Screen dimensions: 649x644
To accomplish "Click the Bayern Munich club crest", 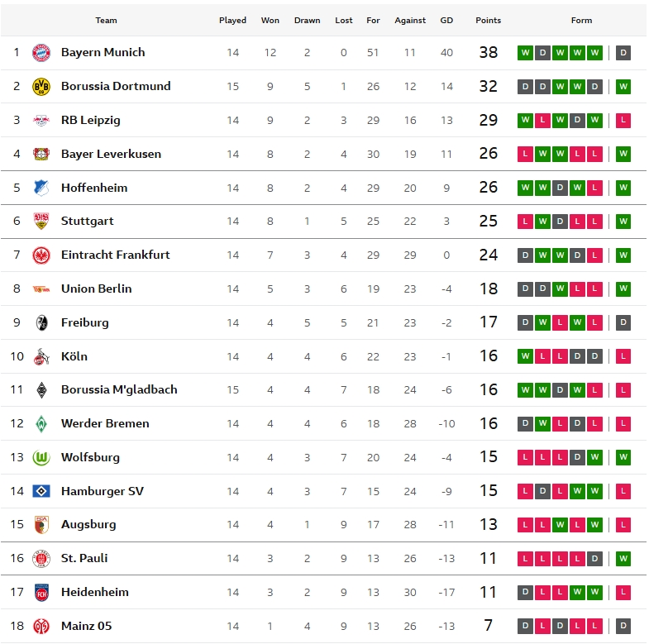I will 41,53.
